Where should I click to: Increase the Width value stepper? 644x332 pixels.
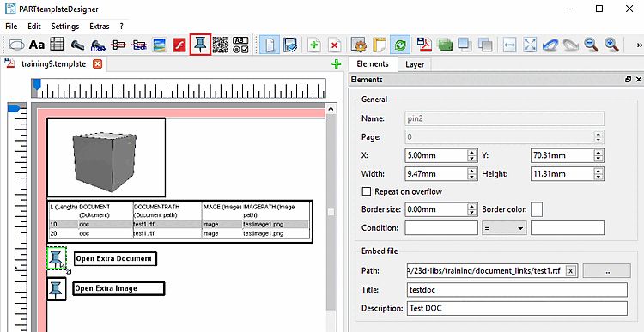(x=471, y=171)
